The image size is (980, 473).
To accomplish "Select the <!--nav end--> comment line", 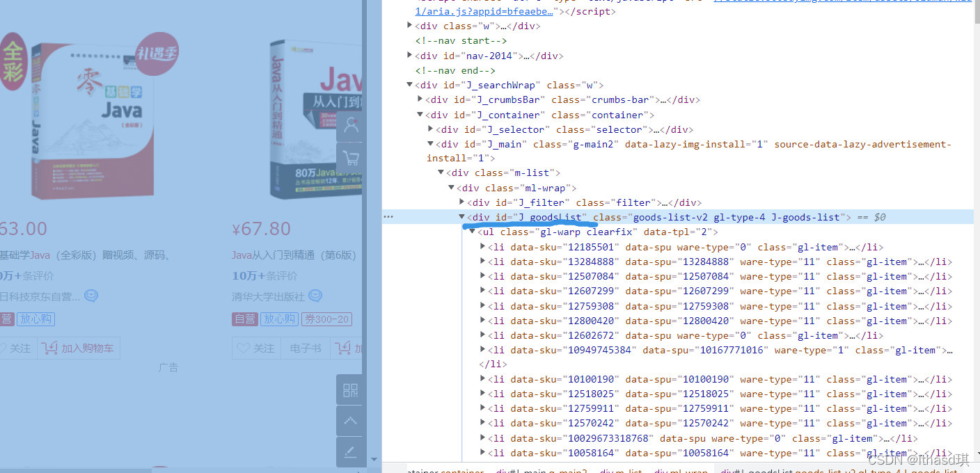I will 455,70.
